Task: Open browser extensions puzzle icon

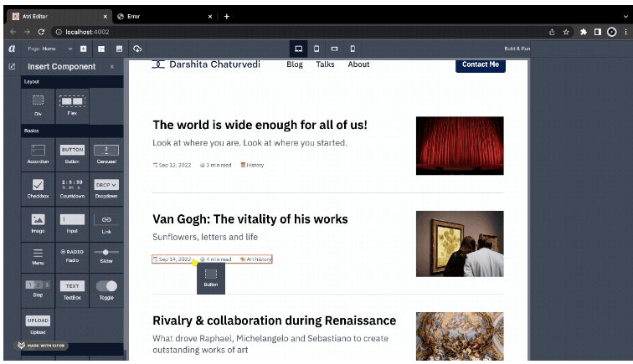Action: (584, 32)
